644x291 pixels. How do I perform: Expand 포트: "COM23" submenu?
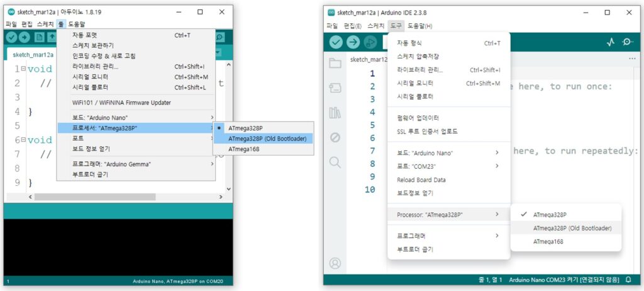click(x=447, y=166)
